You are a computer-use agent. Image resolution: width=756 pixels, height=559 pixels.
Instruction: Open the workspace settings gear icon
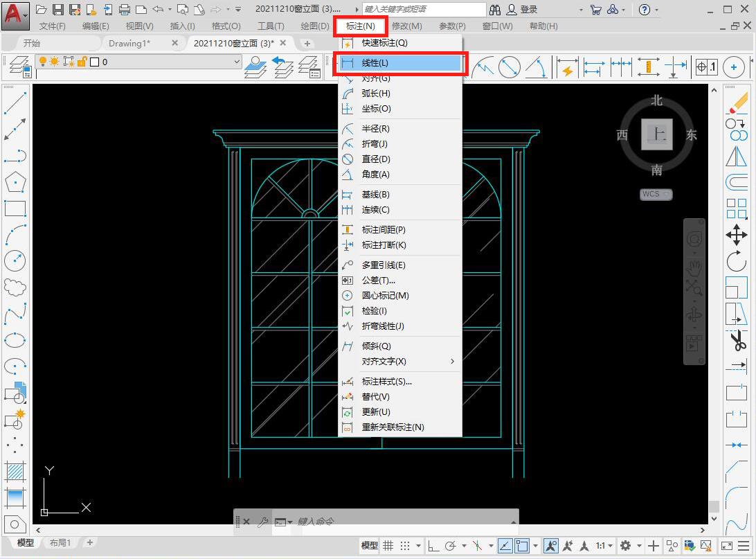click(625, 546)
